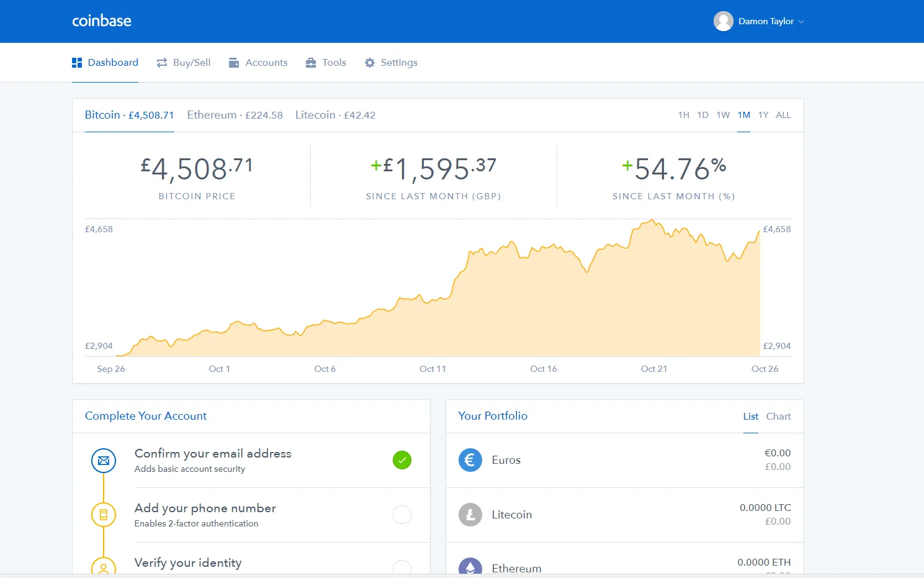This screenshot has width=924, height=578.
Task: Click the Euros currency icon
Action: (470, 460)
